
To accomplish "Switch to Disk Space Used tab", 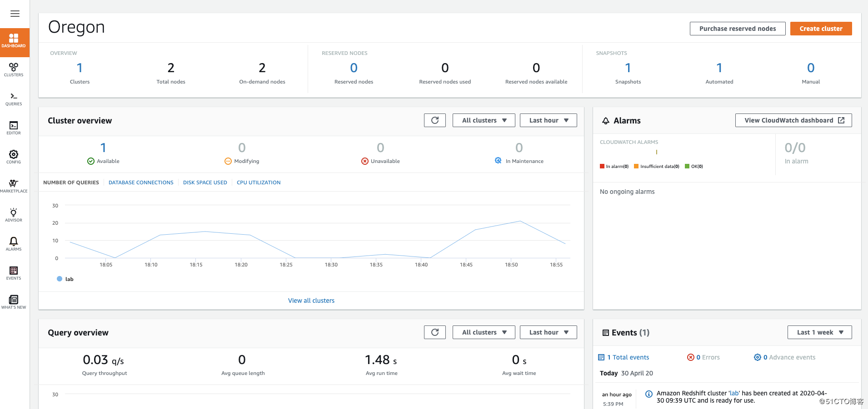I will pyautogui.click(x=205, y=182).
